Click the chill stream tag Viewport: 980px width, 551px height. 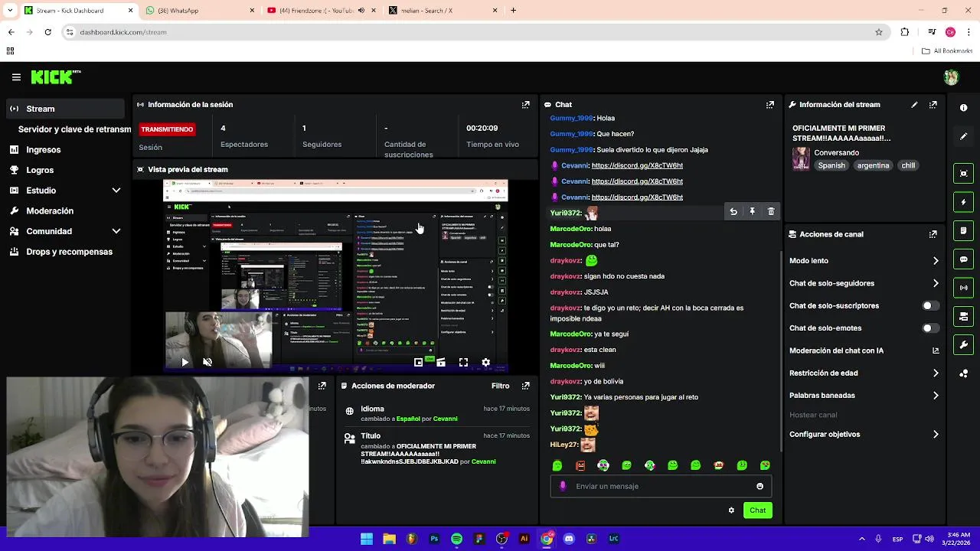click(x=908, y=165)
